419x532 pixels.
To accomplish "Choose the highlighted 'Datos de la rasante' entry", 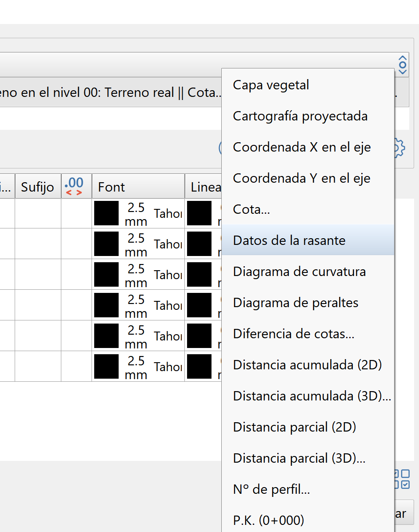I will (289, 240).
